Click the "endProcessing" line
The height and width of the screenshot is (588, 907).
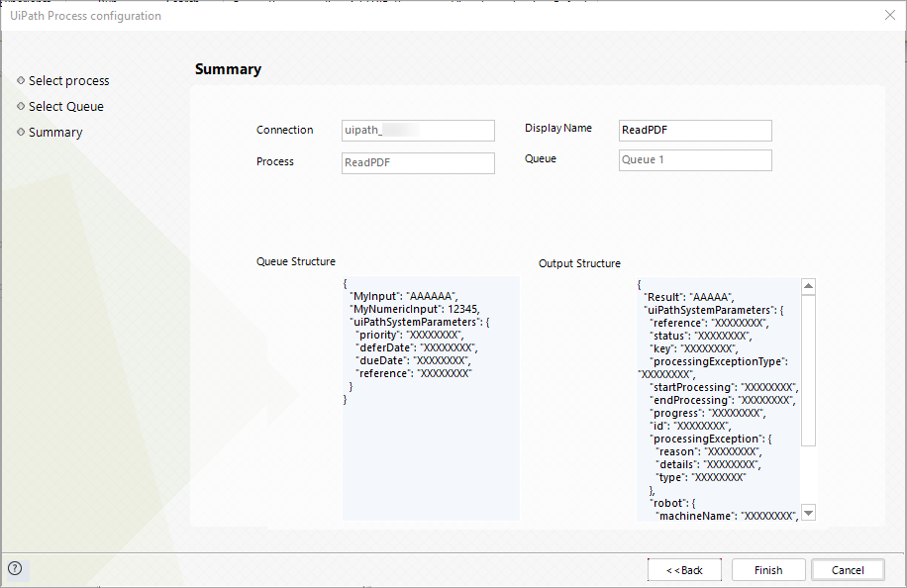pos(722,400)
